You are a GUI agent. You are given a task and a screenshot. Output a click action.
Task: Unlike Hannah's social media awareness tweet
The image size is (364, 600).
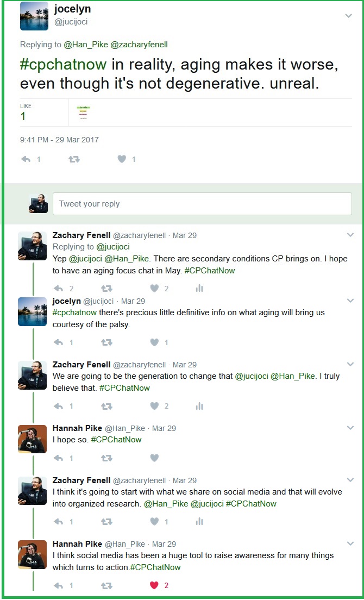(154, 585)
